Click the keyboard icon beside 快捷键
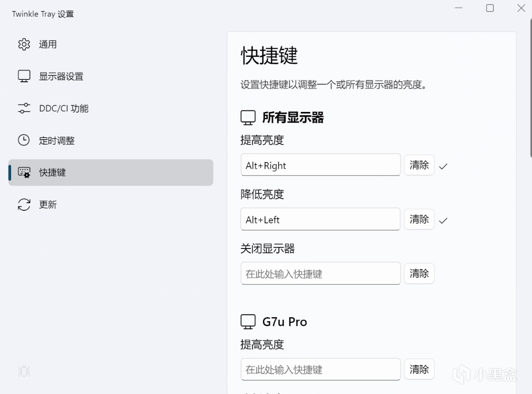The width and height of the screenshot is (532, 394). [24, 173]
